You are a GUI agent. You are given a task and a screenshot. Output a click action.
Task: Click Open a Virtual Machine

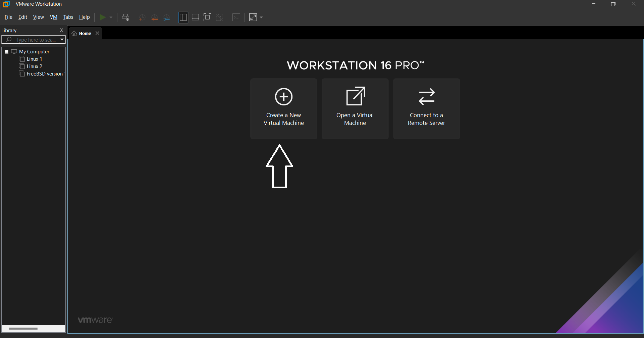(355, 108)
